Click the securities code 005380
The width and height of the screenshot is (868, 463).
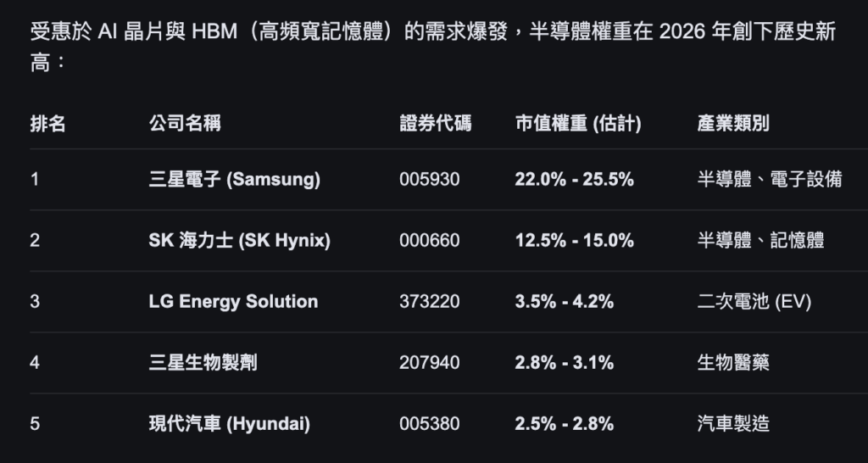tap(430, 424)
